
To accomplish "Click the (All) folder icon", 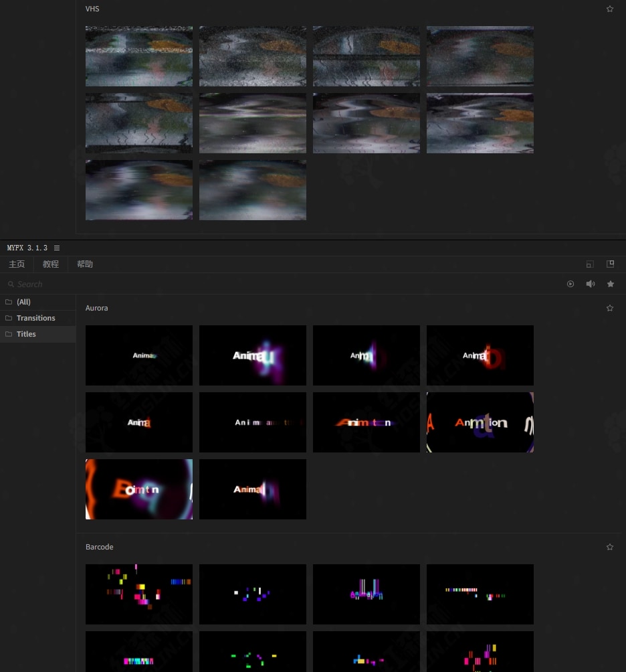I will tap(9, 302).
